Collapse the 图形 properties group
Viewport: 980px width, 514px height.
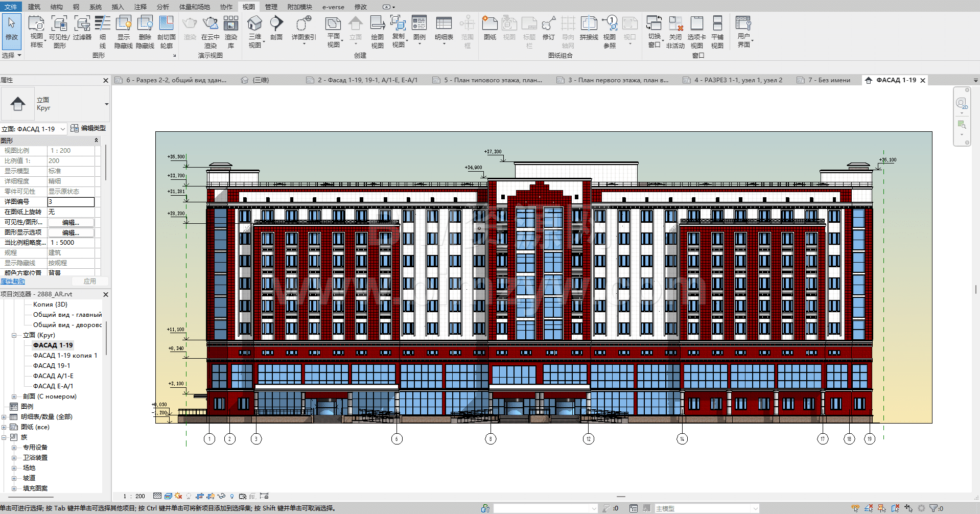96,140
